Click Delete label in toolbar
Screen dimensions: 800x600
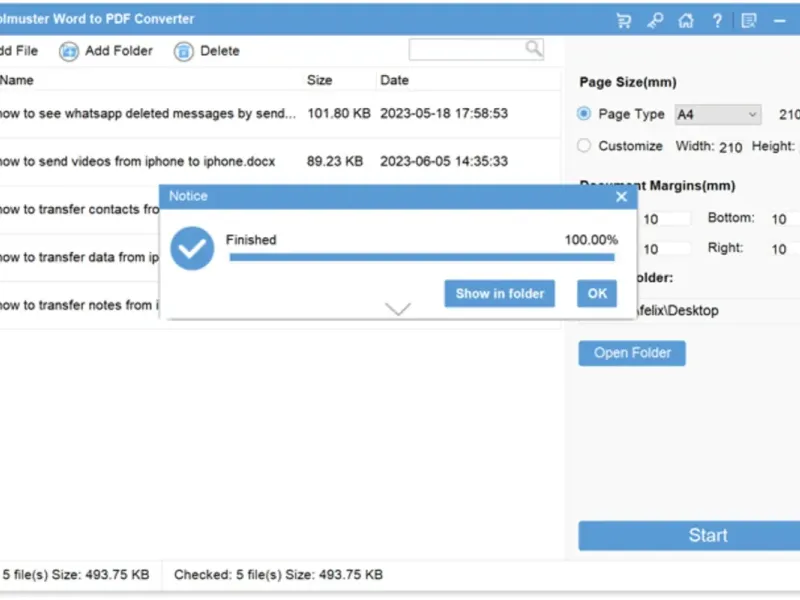click(x=220, y=51)
